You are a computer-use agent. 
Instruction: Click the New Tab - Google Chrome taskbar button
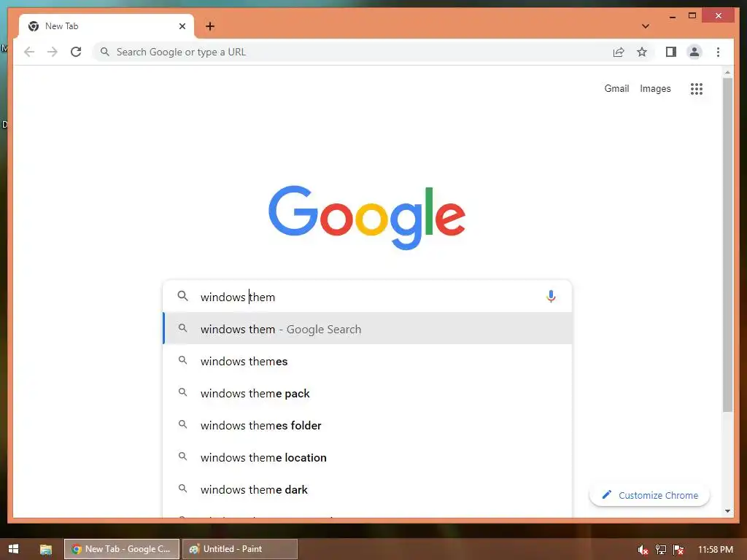[x=122, y=549]
